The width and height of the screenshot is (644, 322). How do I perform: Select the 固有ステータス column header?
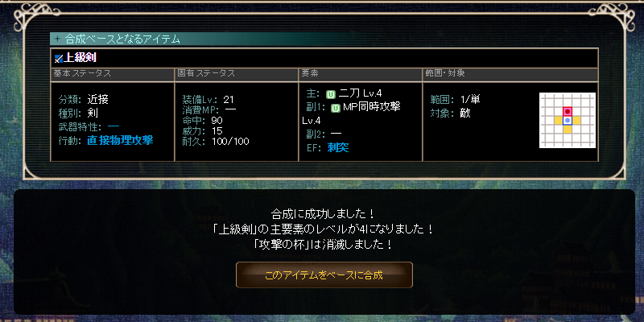tap(236, 75)
